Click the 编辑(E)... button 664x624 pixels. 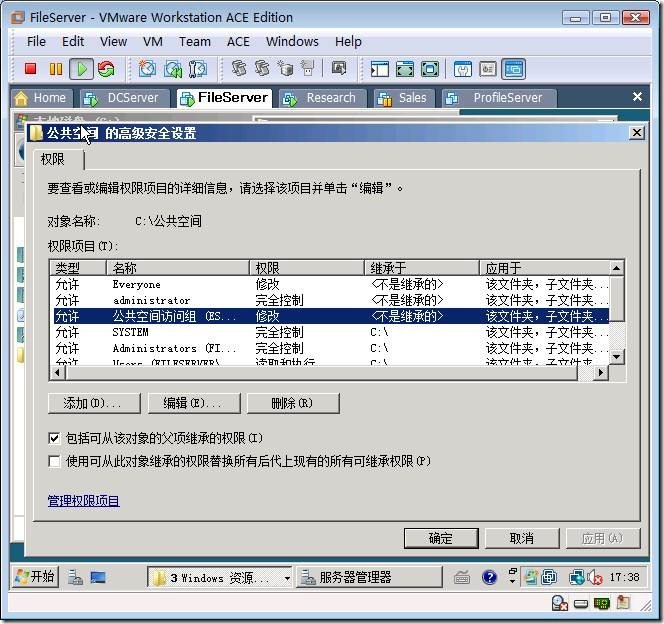pyautogui.click(x=194, y=403)
